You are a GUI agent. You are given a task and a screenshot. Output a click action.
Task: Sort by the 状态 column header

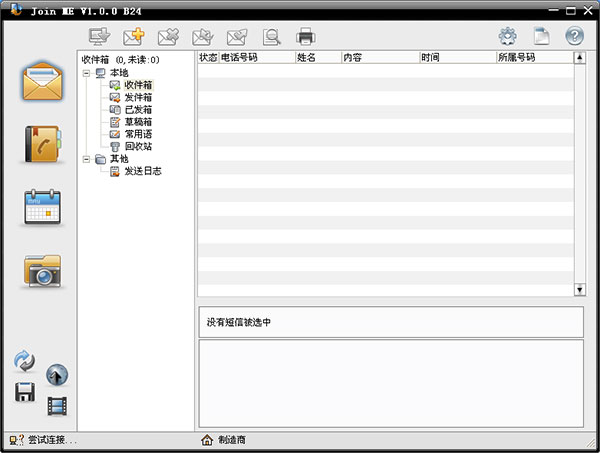tap(208, 57)
